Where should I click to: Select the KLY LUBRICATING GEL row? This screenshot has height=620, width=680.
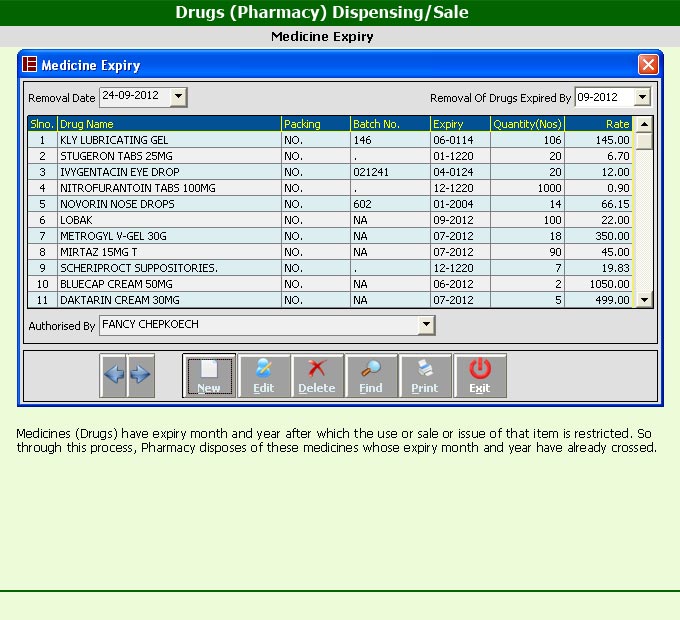click(330, 140)
